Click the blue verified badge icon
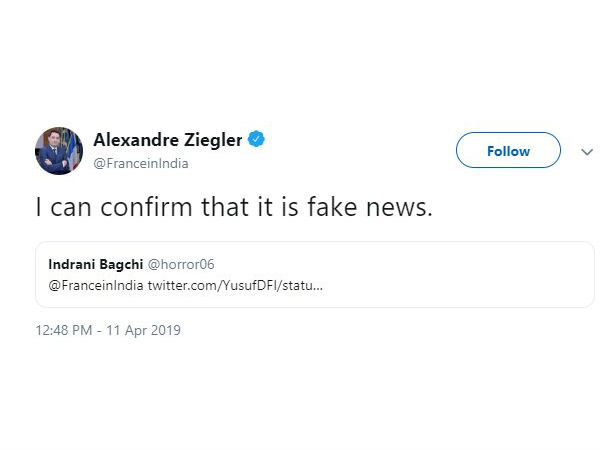 coord(257,140)
